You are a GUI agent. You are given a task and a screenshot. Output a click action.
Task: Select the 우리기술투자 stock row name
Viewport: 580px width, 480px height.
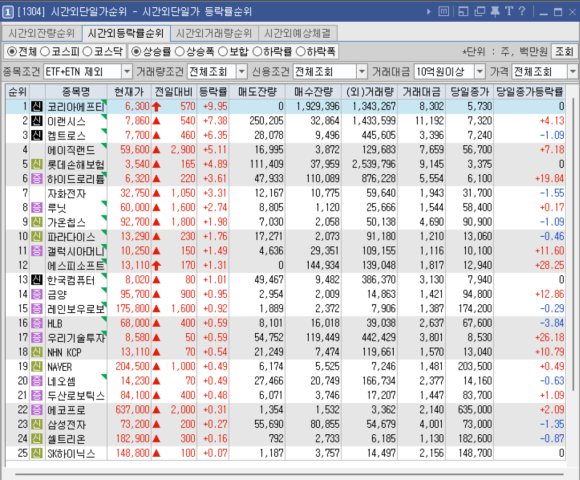(76, 338)
